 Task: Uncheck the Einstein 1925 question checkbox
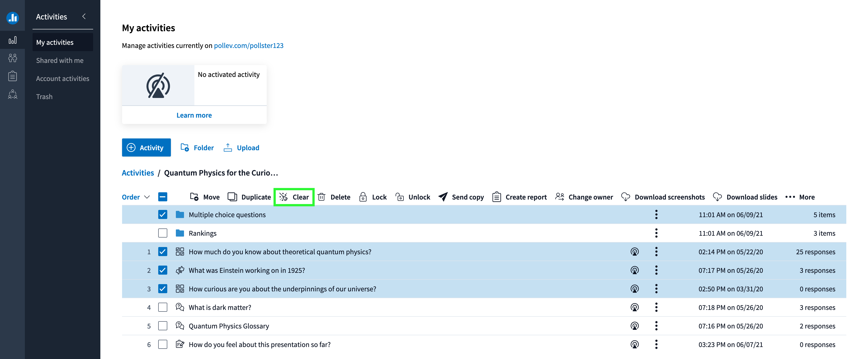163,270
